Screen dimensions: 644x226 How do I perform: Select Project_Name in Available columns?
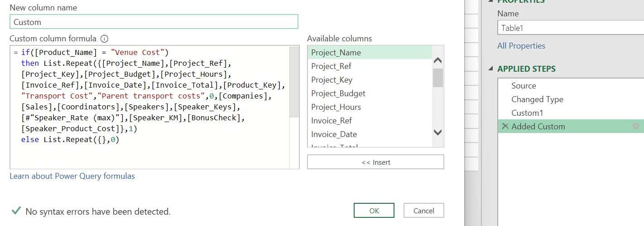coord(370,53)
